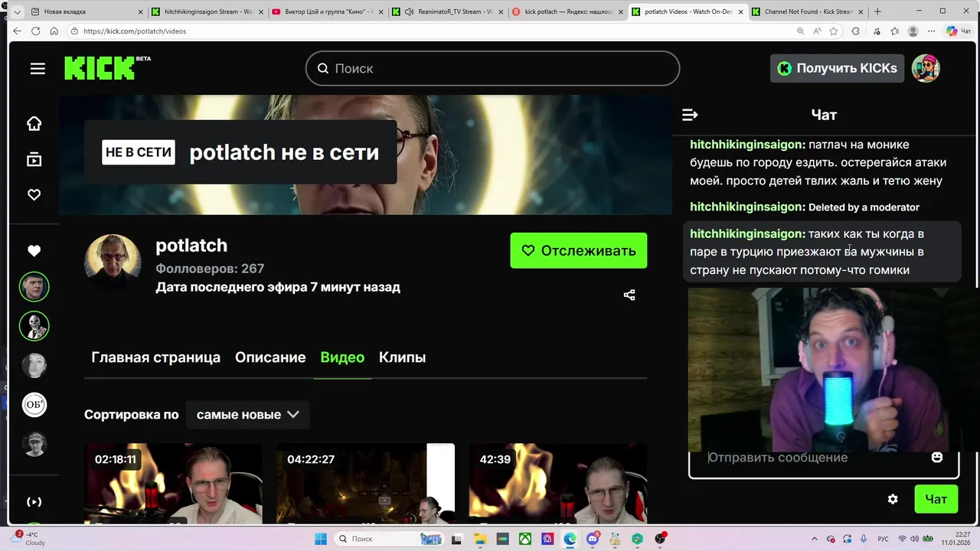The height and width of the screenshot is (551, 980).
Task: Open the Xbox app from the taskbar
Action: click(x=525, y=539)
